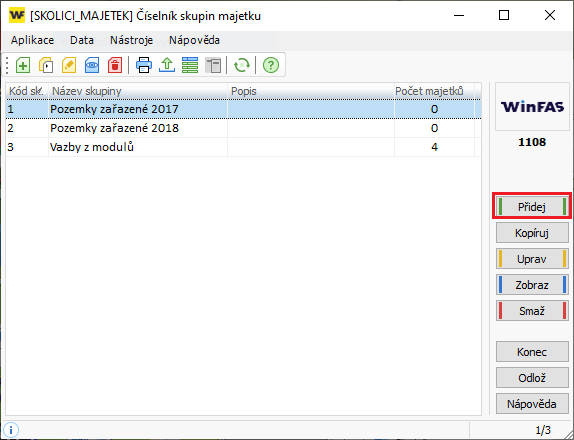Click the copy-record toolbar icon
Viewport: 574px width, 440px height.
[x=46, y=66]
